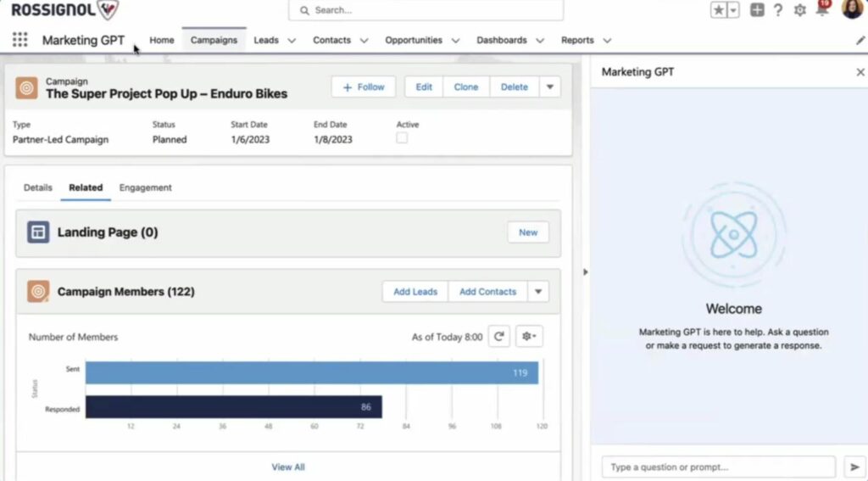Click the edit navigation pencil icon

point(860,41)
